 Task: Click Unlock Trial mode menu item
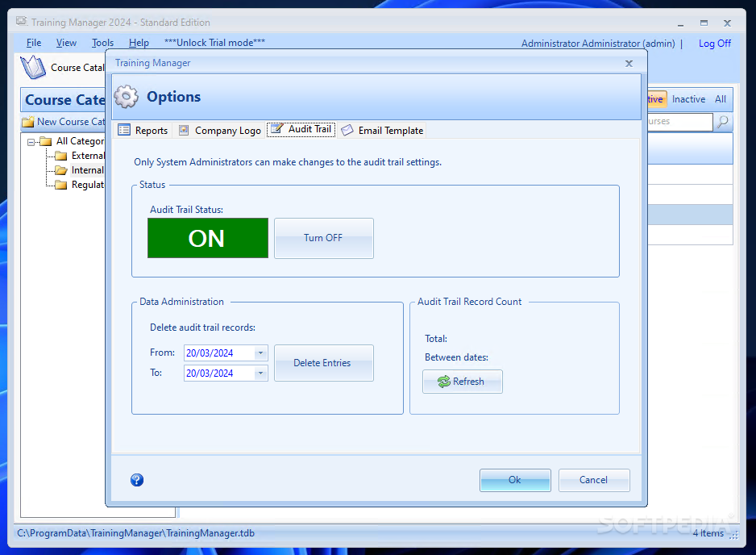tap(214, 43)
